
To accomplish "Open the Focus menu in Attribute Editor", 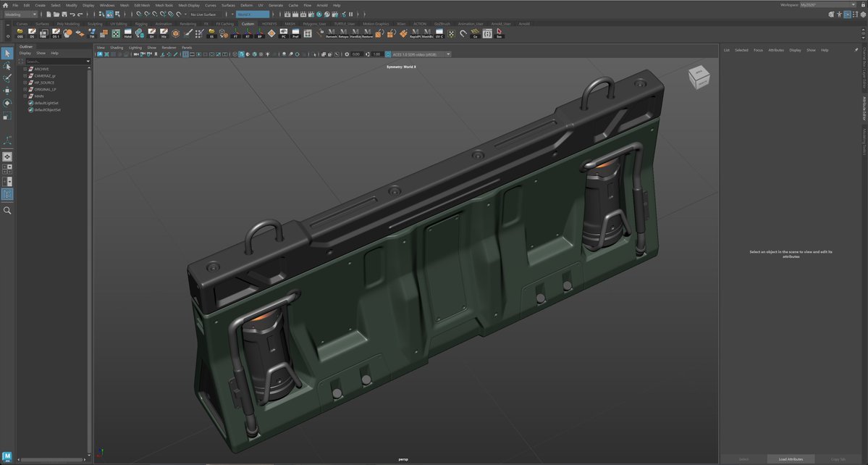I will click(x=758, y=50).
